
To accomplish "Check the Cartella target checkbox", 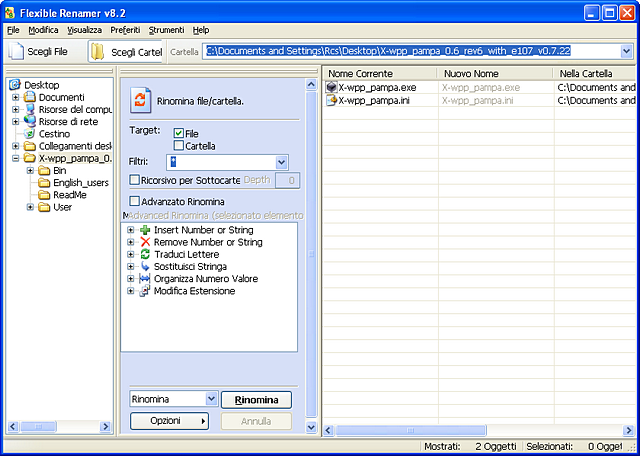I will tap(178, 145).
